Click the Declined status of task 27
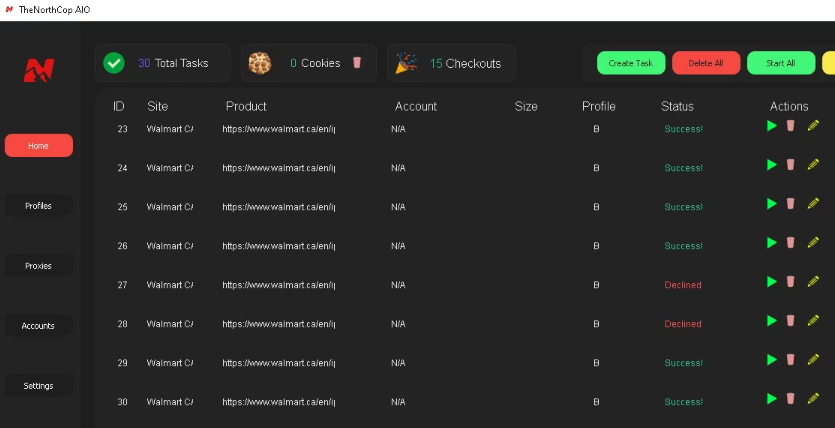835x428 pixels. [x=683, y=285]
